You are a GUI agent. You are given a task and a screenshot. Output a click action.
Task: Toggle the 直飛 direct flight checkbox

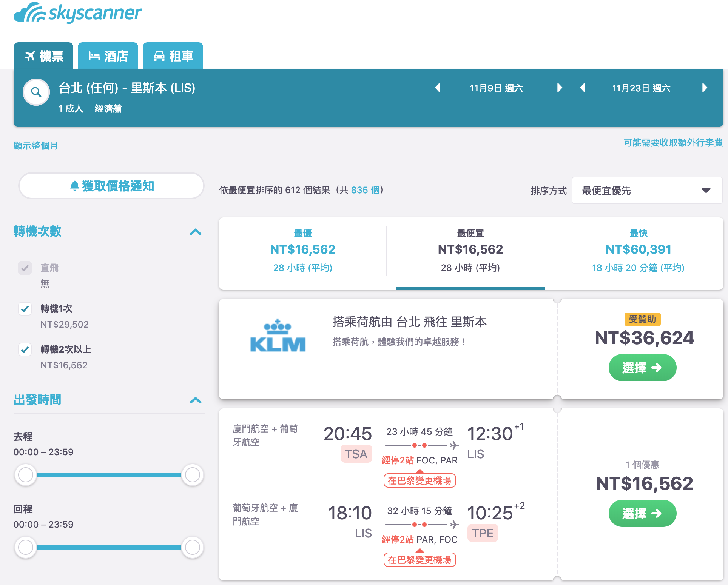point(25,268)
